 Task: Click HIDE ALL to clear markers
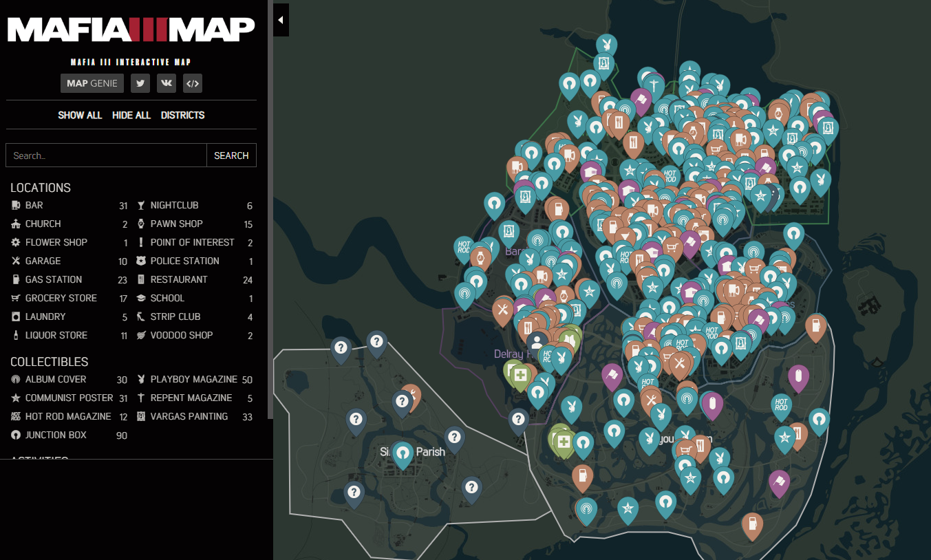131,115
